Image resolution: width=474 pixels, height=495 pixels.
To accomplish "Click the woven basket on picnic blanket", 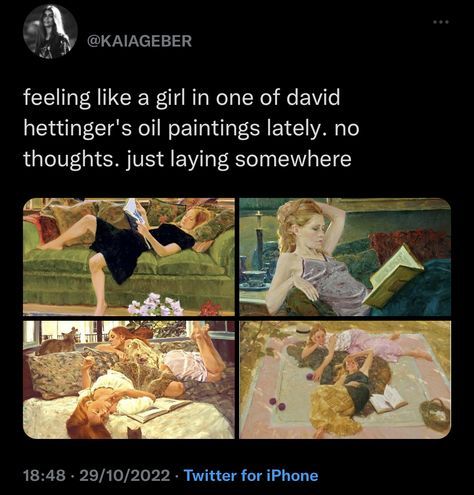I will point(435,415).
